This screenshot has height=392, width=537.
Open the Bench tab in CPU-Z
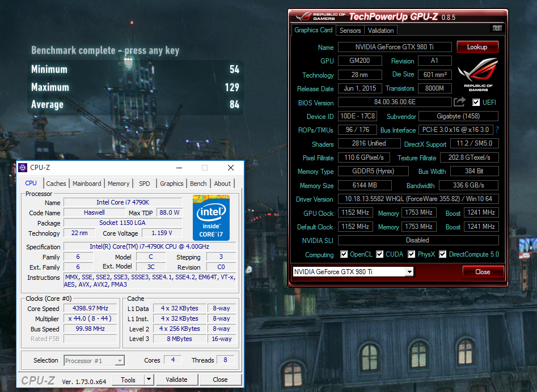(198, 184)
